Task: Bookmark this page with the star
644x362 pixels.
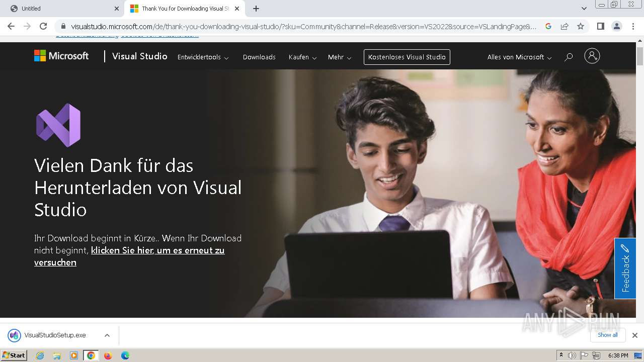Action: pos(581,26)
